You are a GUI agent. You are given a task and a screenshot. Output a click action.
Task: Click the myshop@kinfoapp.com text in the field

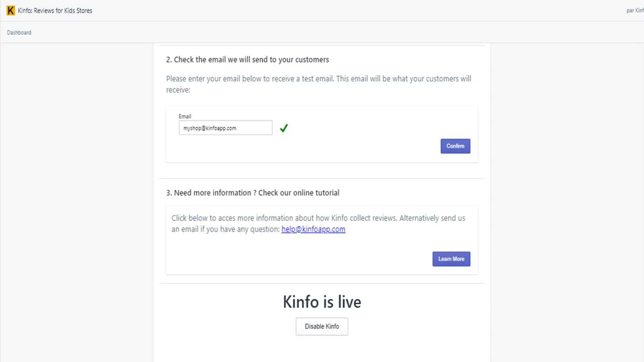[210, 128]
